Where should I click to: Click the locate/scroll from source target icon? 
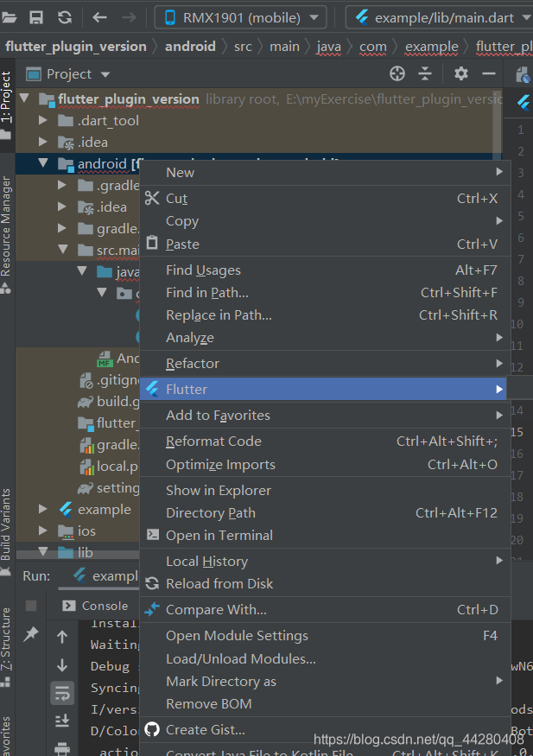tap(397, 73)
